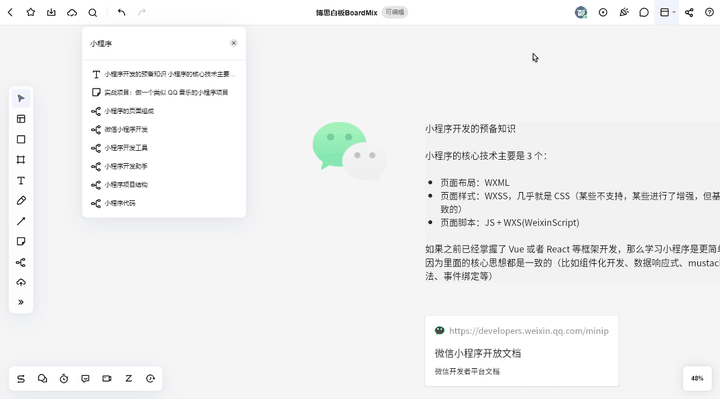
Task: Click the heading 小程序开发的预备知识 on canvas
Action: point(470,129)
